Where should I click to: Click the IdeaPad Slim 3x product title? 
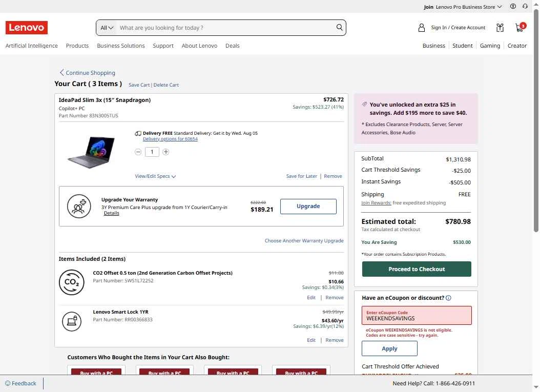[x=105, y=100]
